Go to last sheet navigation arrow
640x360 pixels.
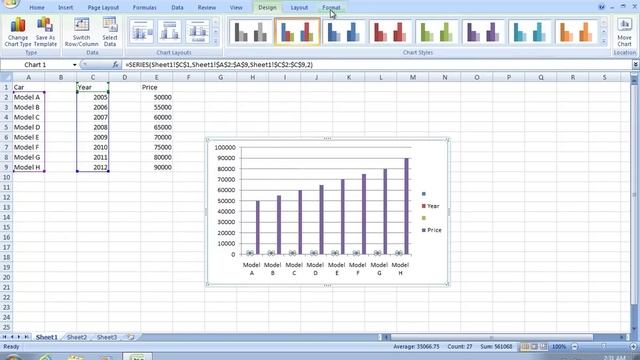[26, 337]
